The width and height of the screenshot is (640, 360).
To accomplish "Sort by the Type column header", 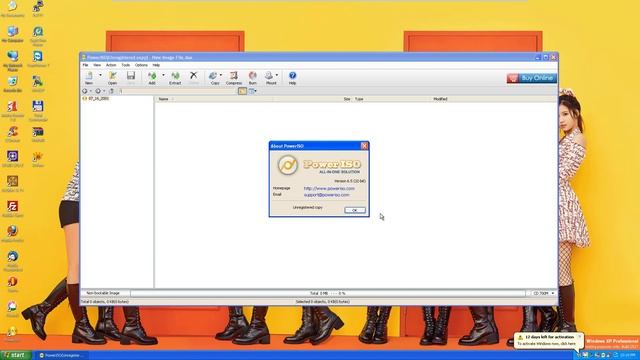I will coord(359,99).
